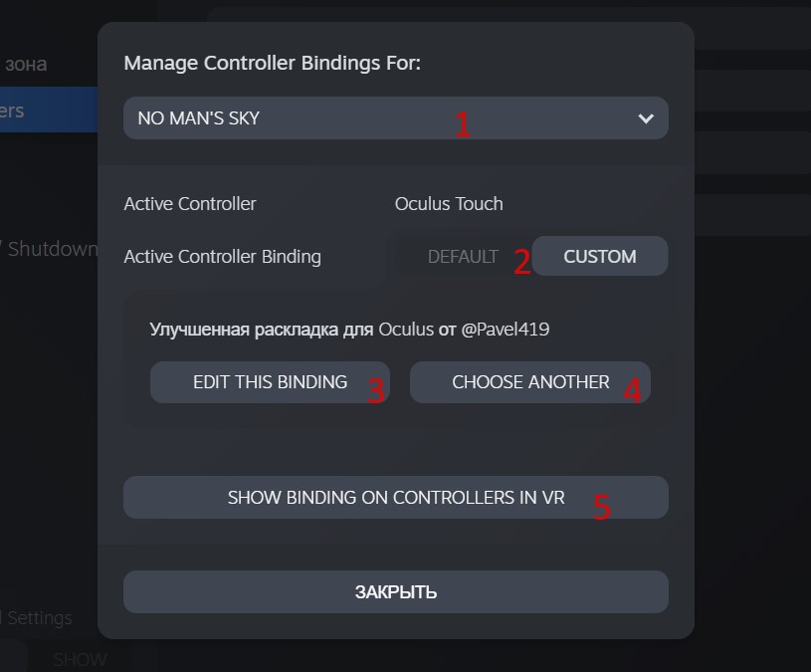This screenshot has width=811, height=672.
Task: Select the CUSTOM binding option
Action: point(600,256)
